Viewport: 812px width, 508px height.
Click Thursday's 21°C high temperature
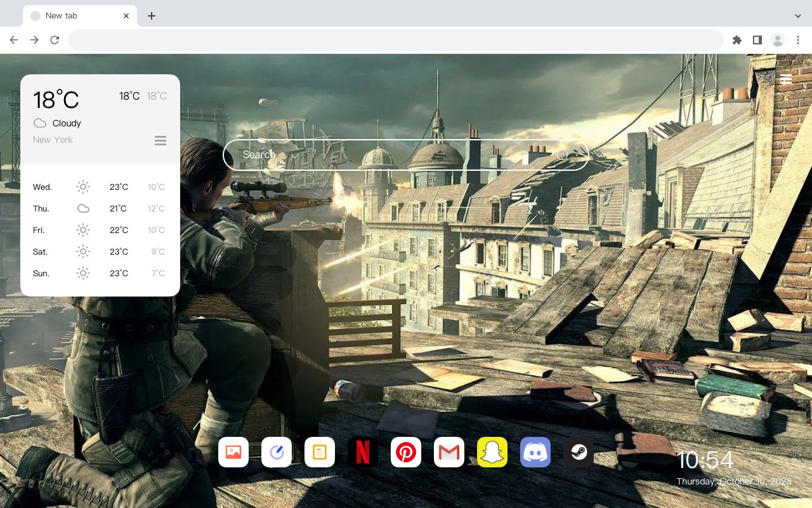119,208
